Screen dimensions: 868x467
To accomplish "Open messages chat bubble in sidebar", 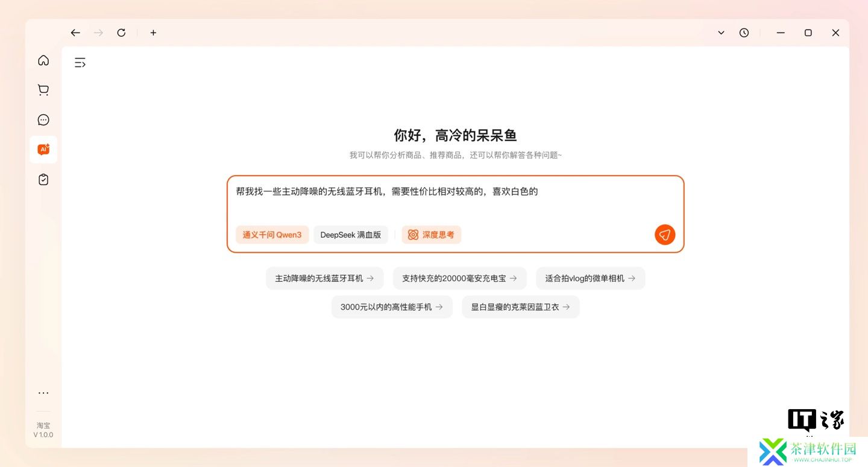I will point(43,120).
